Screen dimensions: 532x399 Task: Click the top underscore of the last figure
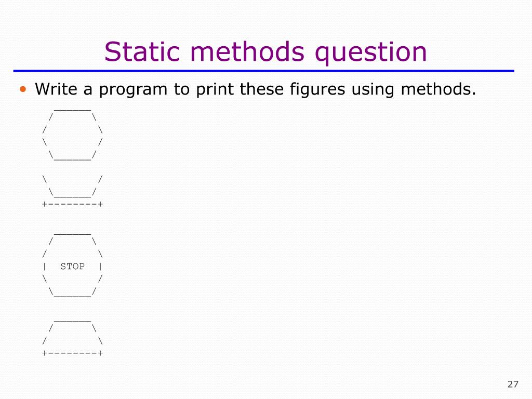[72, 321]
